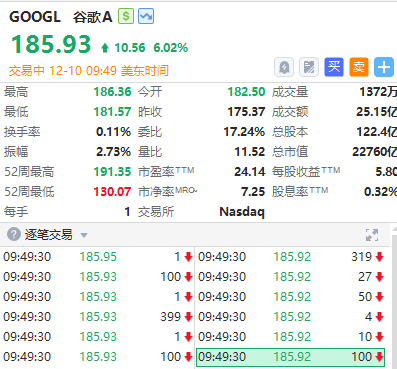397x369 pixels.
Task: Click the orange 卖 sell button
Action: (359, 67)
